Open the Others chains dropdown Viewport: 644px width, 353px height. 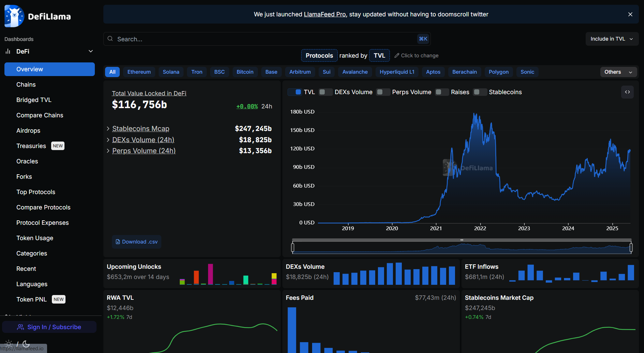[x=618, y=72]
